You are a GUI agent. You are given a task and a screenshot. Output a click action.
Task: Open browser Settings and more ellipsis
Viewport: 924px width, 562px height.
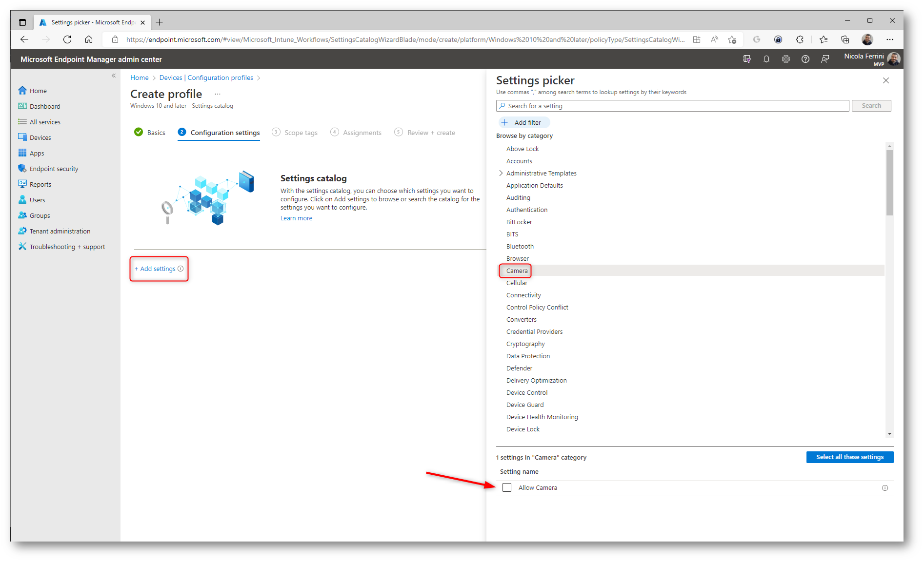[x=890, y=39]
